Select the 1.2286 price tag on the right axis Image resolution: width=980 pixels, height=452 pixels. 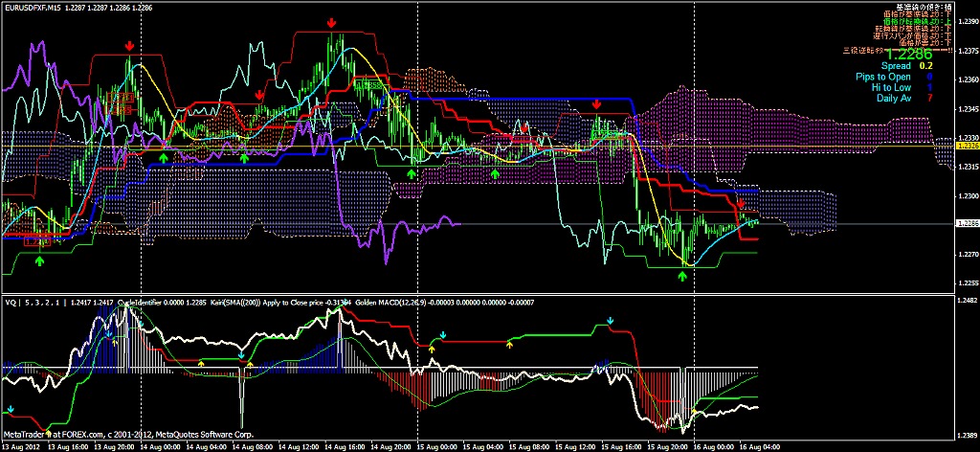pyautogui.click(x=967, y=222)
